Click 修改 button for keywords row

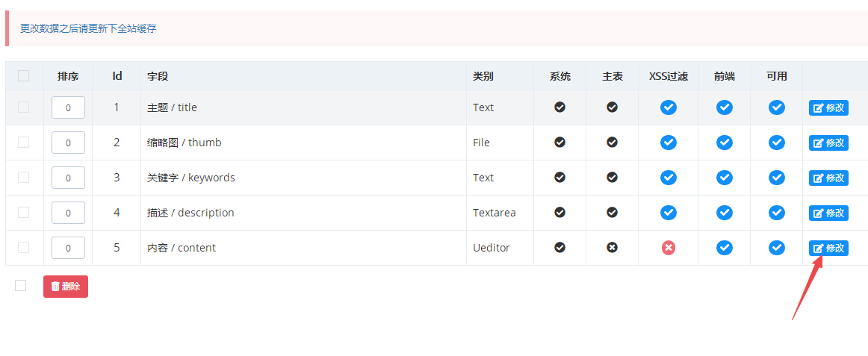[828, 178]
